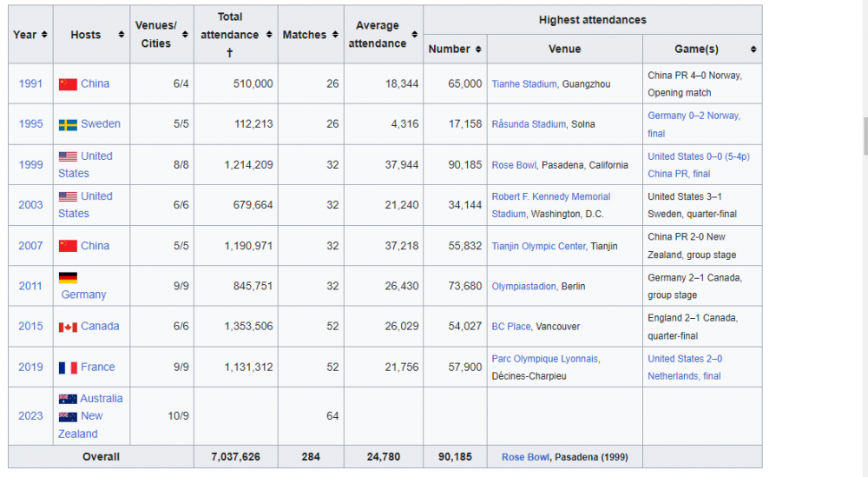868x477 pixels.
Task: Click the China flag icon in 1991 row
Action: (x=68, y=84)
